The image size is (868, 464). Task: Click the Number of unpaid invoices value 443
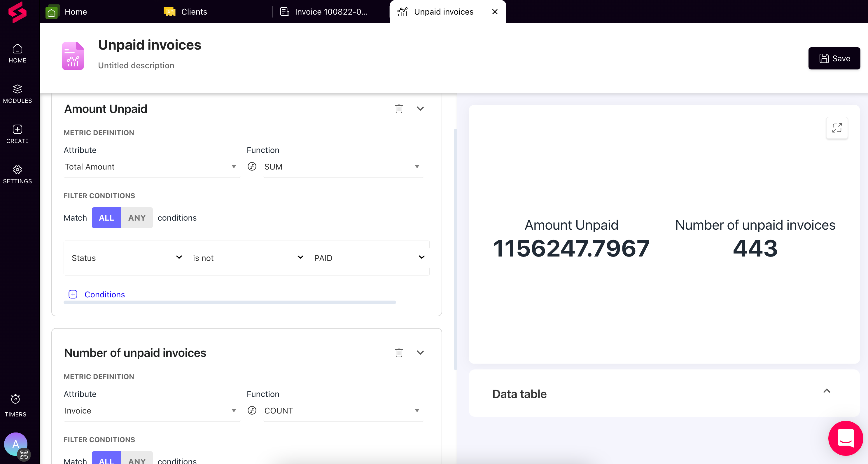[755, 248]
